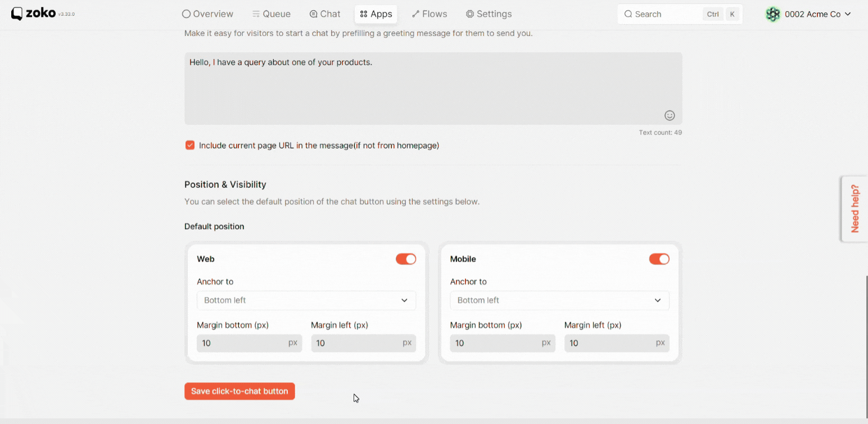Open the emoji picker in message box
Screen dimensions: 868x424
[670, 115]
